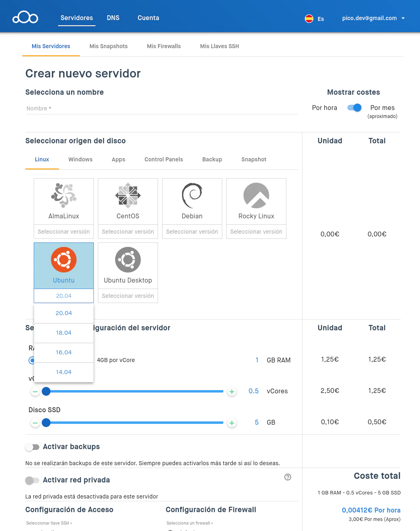Click the Nombre server name field
This screenshot has height=531, width=420.
(x=161, y=108)
